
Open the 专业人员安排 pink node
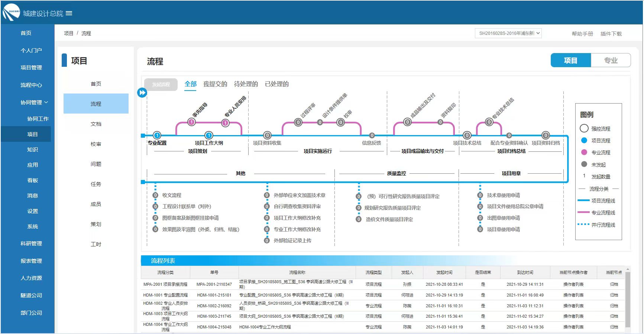pyautogui.click(x=225, y=122)
